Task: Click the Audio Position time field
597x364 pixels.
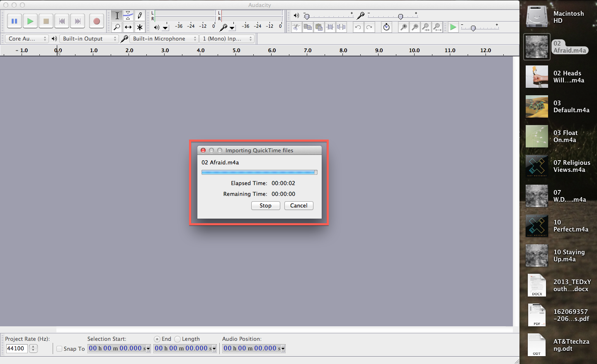Action: 251,349
